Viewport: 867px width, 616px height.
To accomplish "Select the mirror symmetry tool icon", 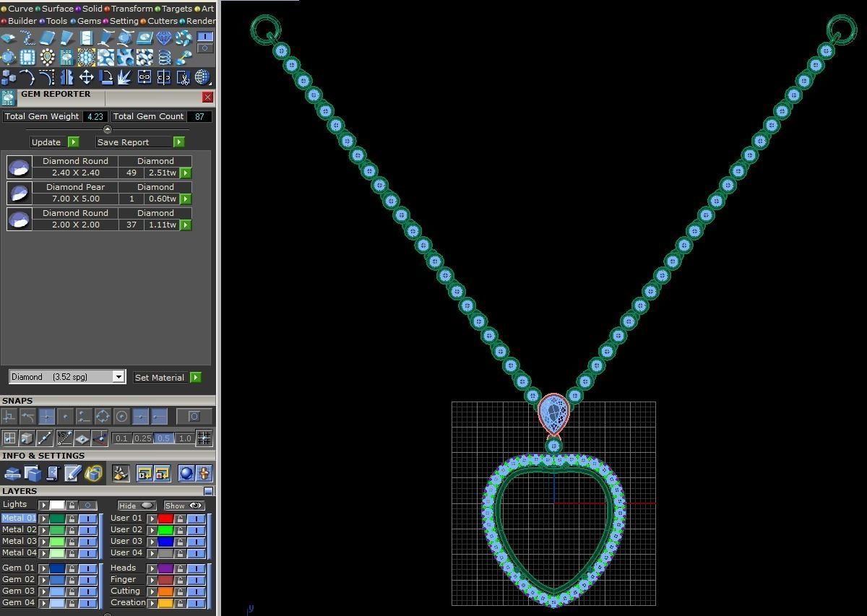I will pos(66,77).
